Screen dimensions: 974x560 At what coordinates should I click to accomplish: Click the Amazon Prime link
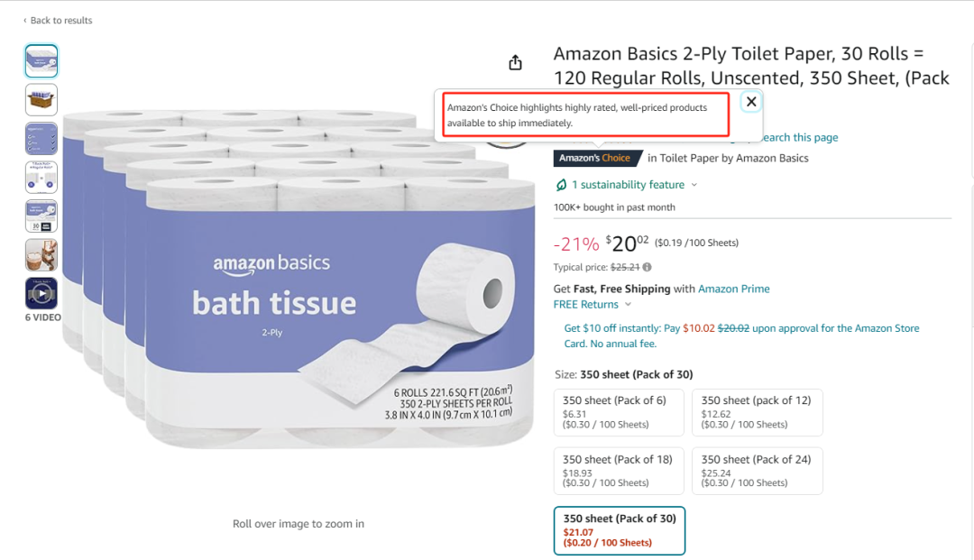tap(736, 289)
